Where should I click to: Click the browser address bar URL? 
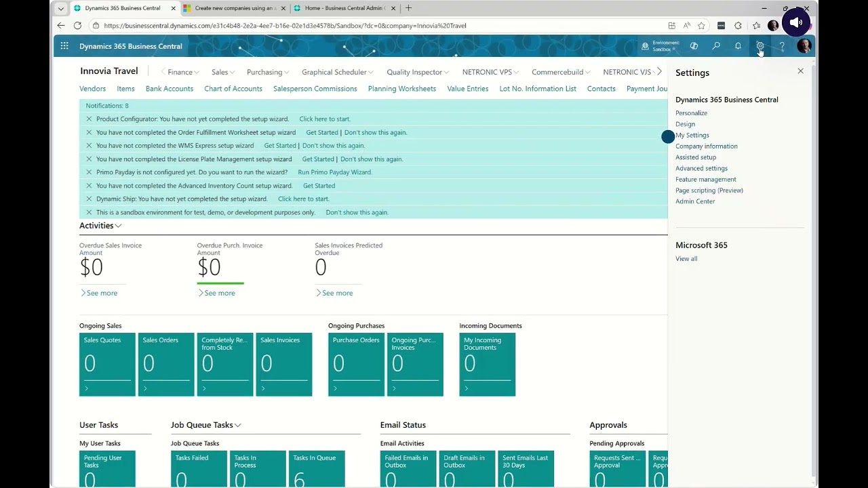[285, 26]
